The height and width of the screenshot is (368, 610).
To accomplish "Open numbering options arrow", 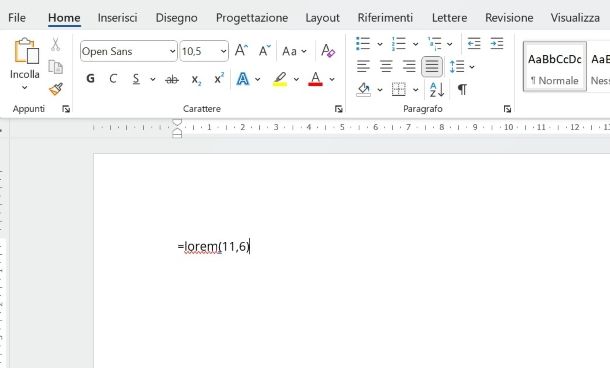I will (x=415, y=44).
